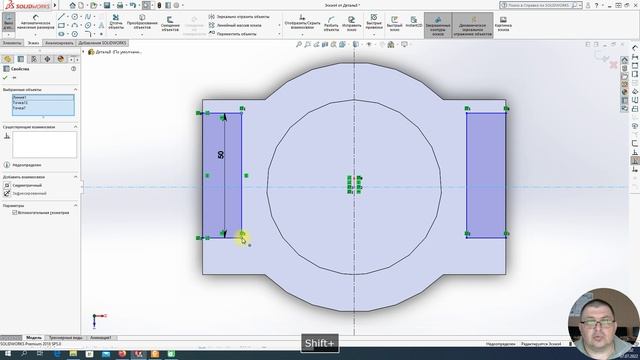Undo the last action with the Undo arrow
The height and width of the screenshot is (360, 640).
pos(133,5)
